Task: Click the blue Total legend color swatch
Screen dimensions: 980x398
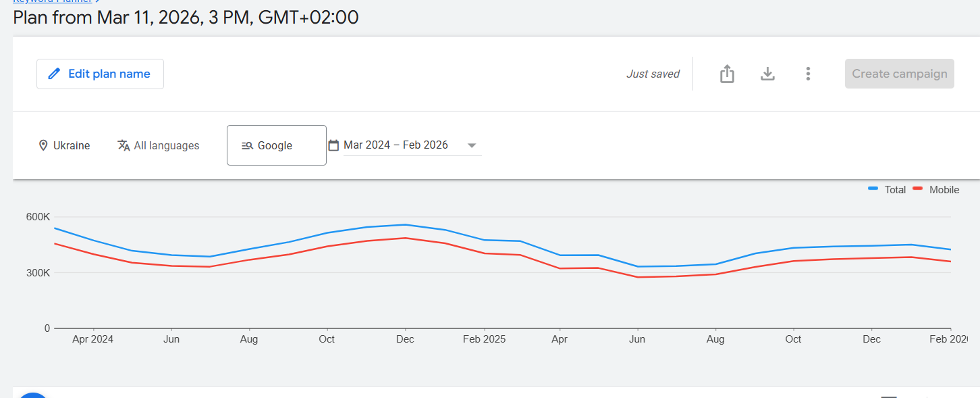Action: pos(873,189)
